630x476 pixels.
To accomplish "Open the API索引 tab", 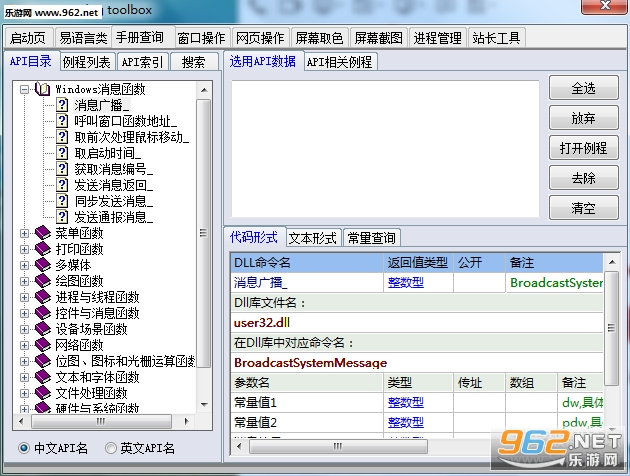I will tap(142, 62).
